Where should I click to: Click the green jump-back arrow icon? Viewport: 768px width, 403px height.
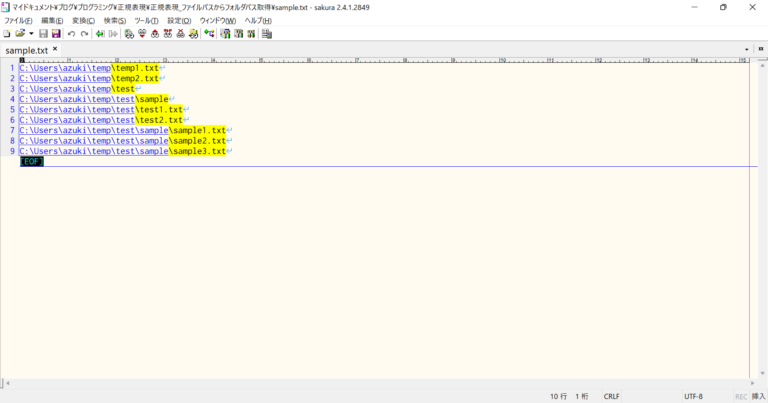(100, 33)
